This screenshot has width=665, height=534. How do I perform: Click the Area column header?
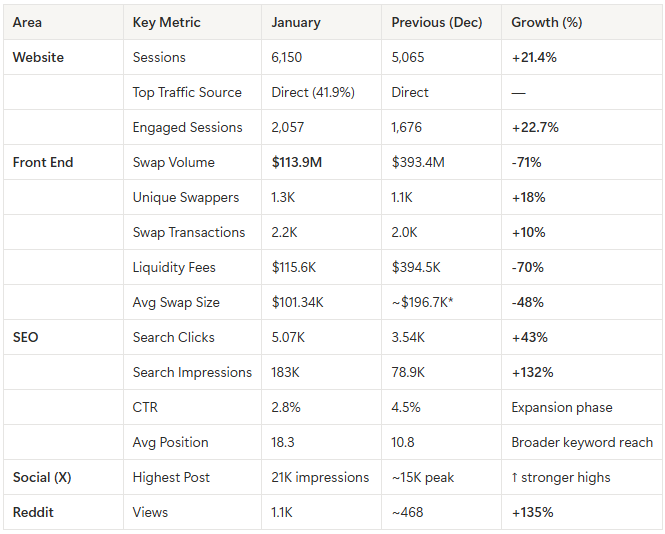[27, 22]
